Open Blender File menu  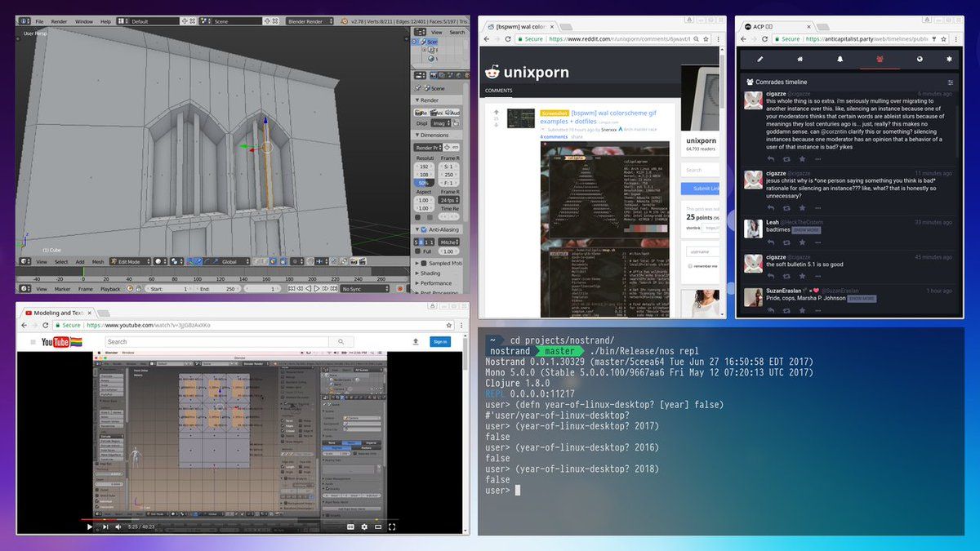39,20
